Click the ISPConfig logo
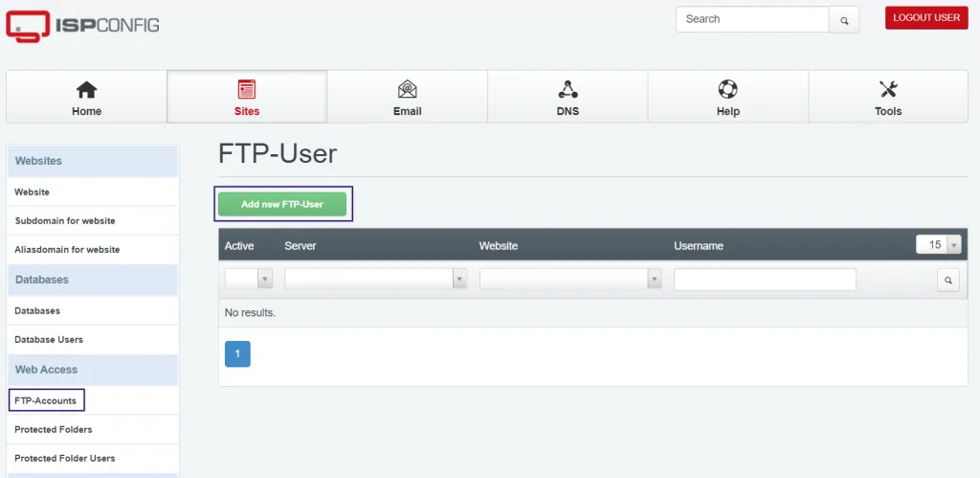Viewport: 980px width, 478px height. [82, 26]
